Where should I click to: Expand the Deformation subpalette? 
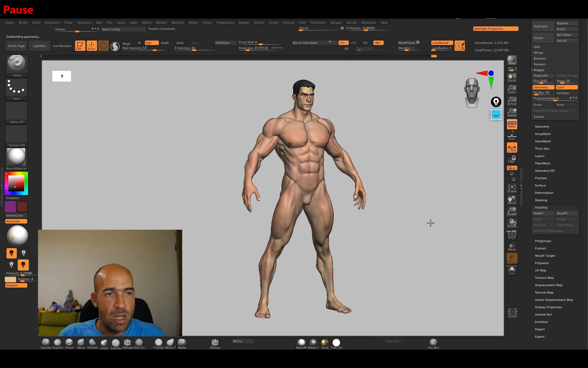544,193
